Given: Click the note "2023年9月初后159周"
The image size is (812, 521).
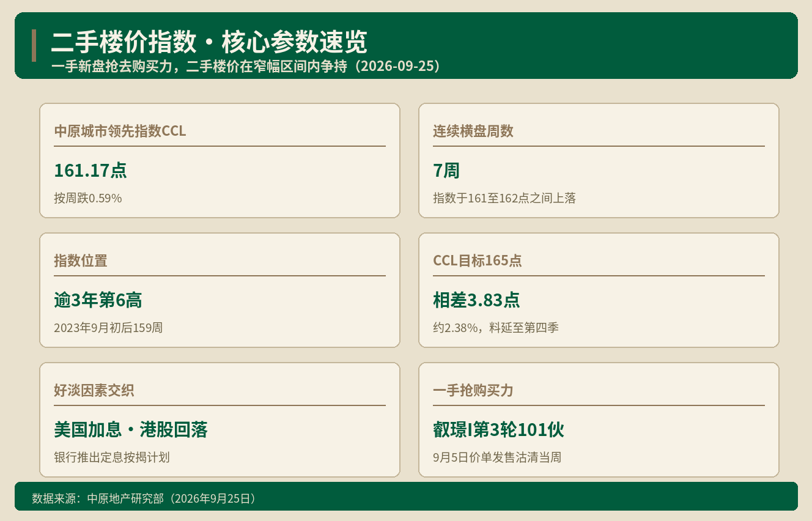Looking at the screenshot, I should tap(108, 328).
